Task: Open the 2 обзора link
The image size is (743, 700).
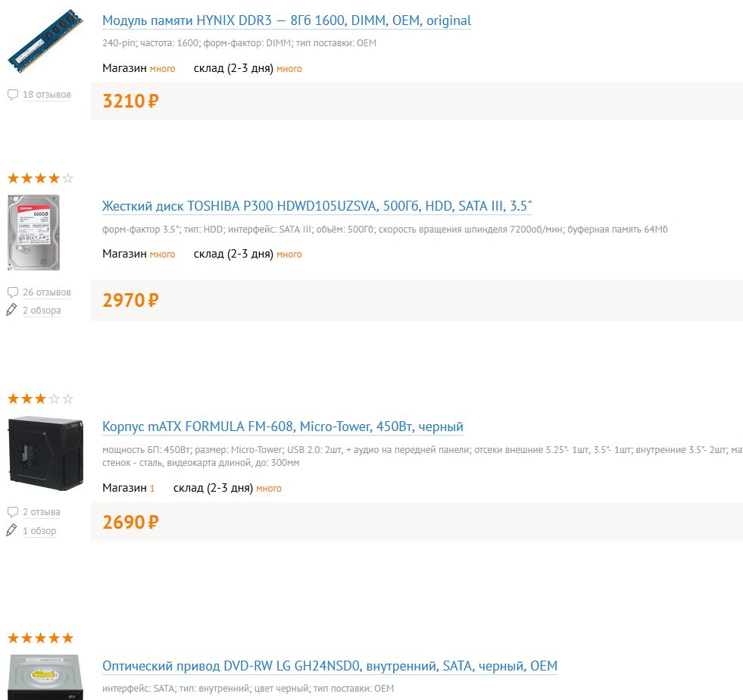Action: point(42,311)
